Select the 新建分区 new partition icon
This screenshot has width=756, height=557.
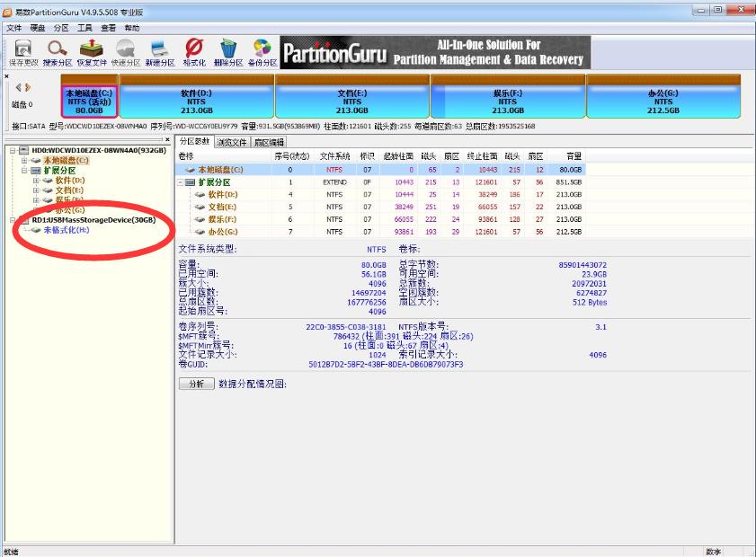160,53
